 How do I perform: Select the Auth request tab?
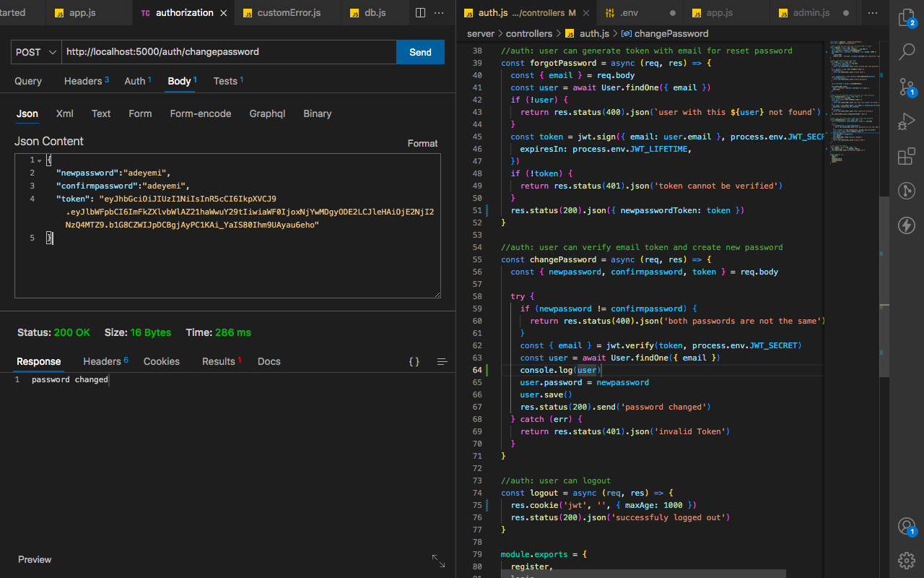138,81
